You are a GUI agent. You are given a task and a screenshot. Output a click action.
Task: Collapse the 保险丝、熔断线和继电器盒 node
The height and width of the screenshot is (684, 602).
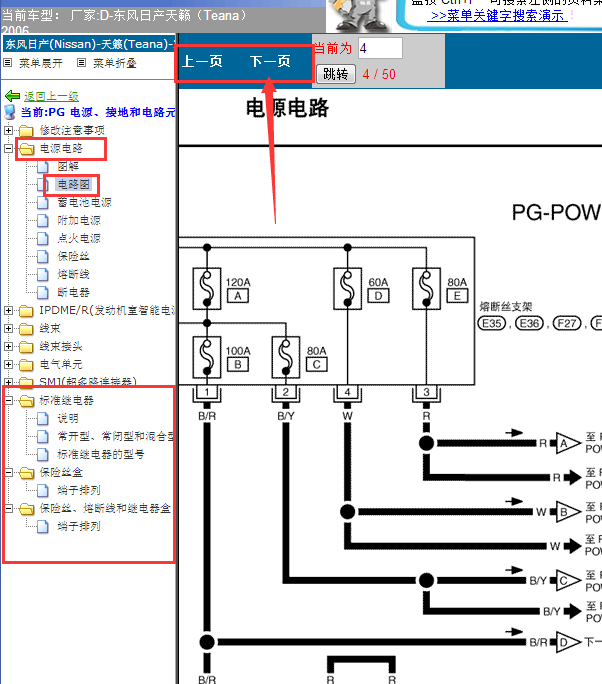(x=8, y=508)
